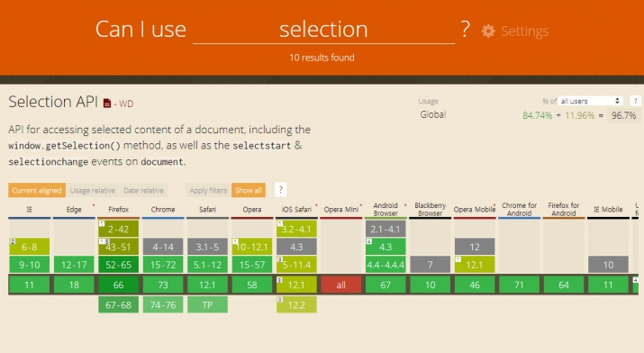Click the Show all button
This screenshot has width=644, height=353.
click(x=249, y=190)
